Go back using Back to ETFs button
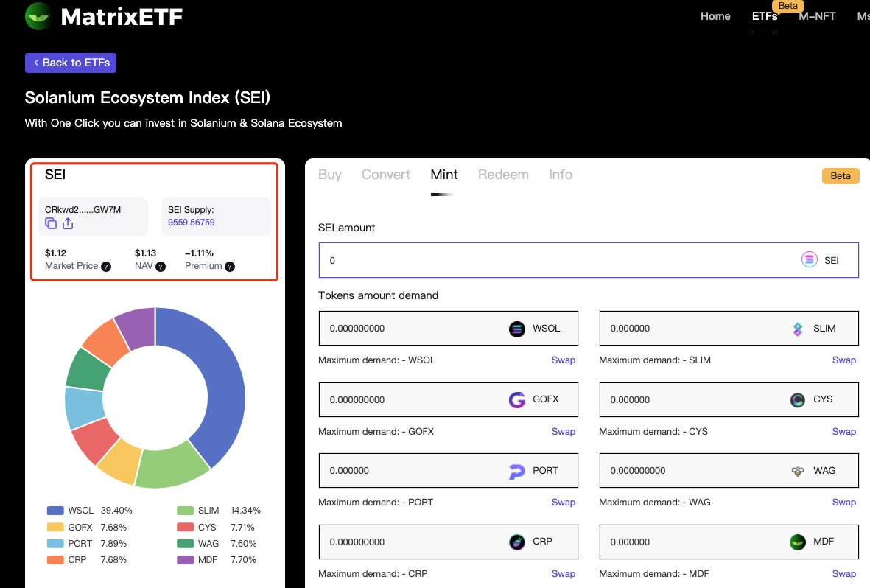The image size is (870, 588). [71, 63]
